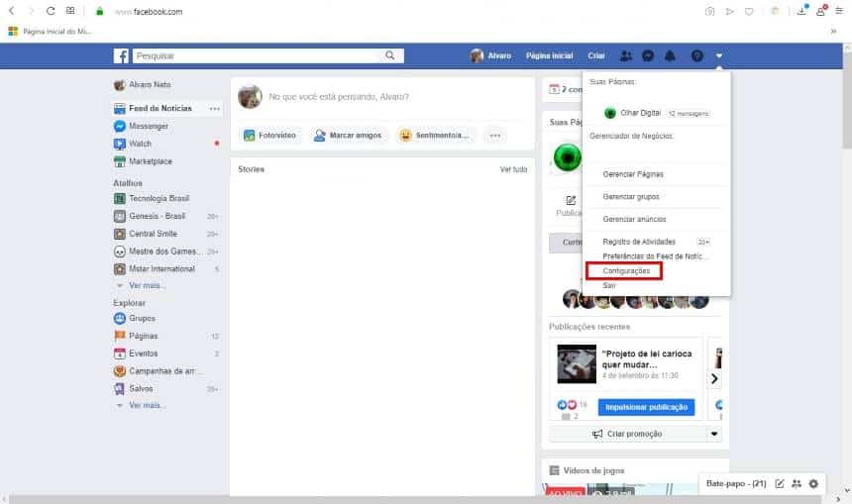Screen dimensions: 852x504
Task: Select Gerenciar Páginas menu item
Action: pyautogui.click(x=633, y=174)
